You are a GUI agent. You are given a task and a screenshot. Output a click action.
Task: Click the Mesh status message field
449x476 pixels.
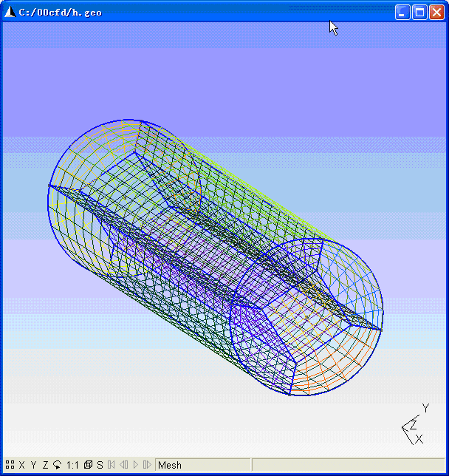tap(203, 465)
